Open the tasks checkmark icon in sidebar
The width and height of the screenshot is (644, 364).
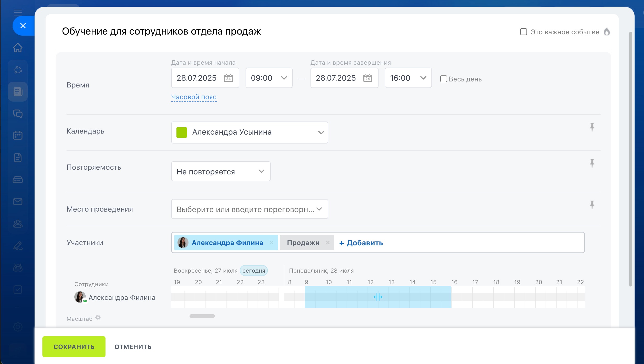(x=18, y=289)
